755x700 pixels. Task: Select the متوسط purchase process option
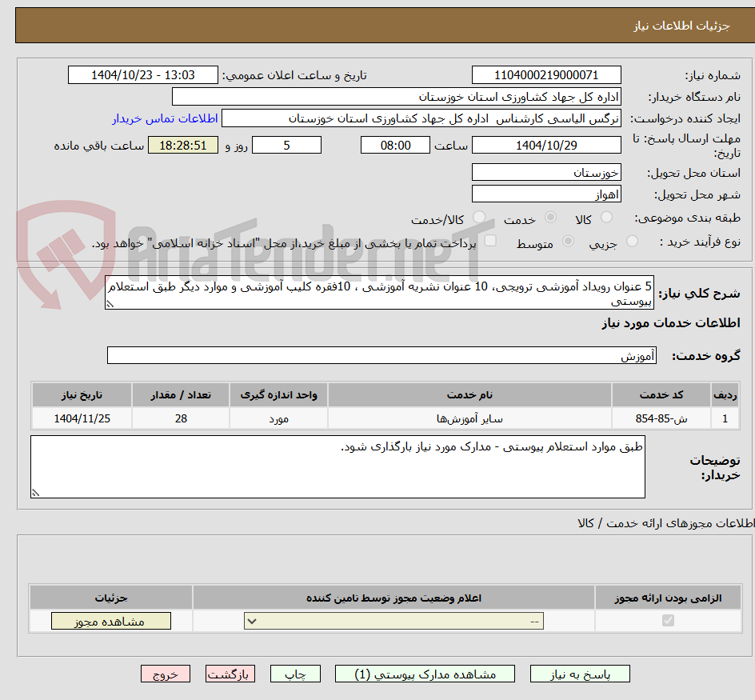coord(569,243)
